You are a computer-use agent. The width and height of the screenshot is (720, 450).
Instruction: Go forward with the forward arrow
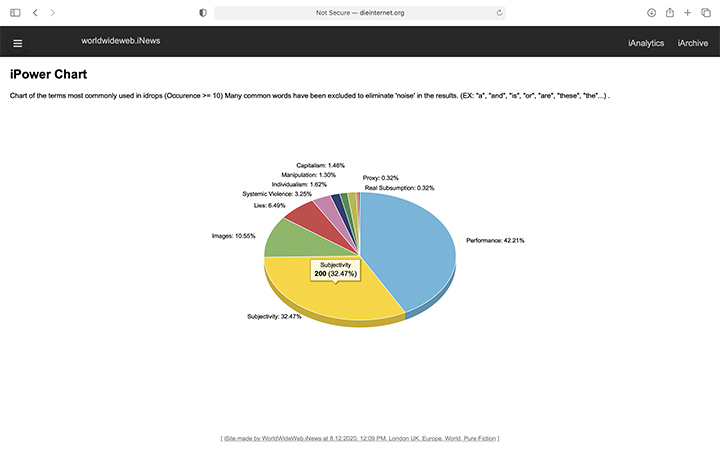(x=52, y=13)
